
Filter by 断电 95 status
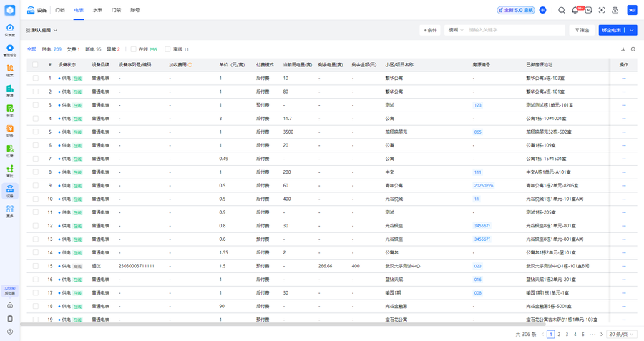(93, 49)
